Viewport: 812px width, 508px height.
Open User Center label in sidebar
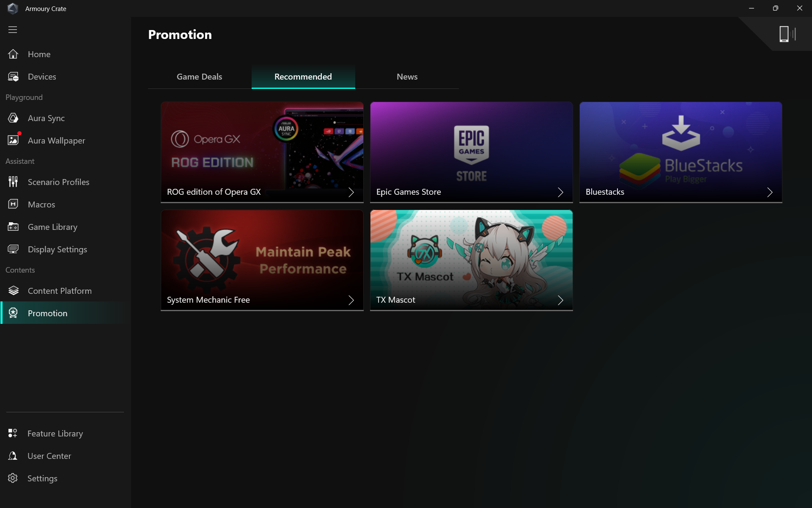click(x=49, y=456)
